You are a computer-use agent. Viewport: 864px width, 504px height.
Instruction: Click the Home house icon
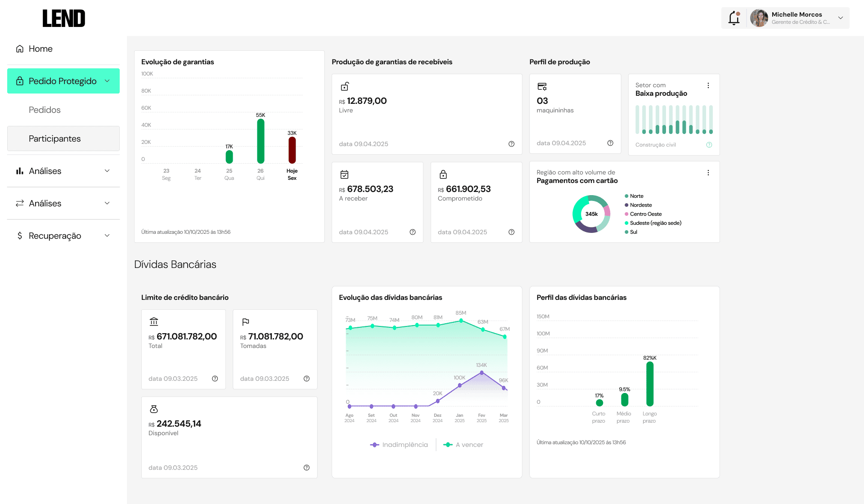click(20, 49)
